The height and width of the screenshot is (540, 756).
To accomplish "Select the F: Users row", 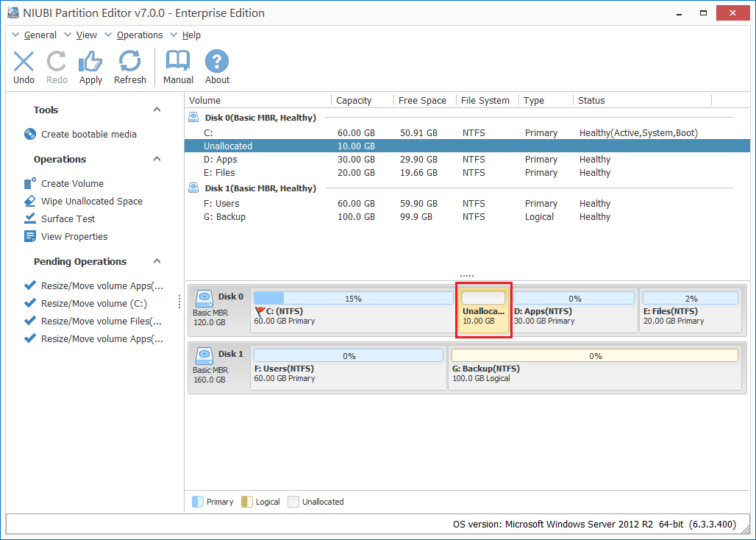I will coord(467,204).
